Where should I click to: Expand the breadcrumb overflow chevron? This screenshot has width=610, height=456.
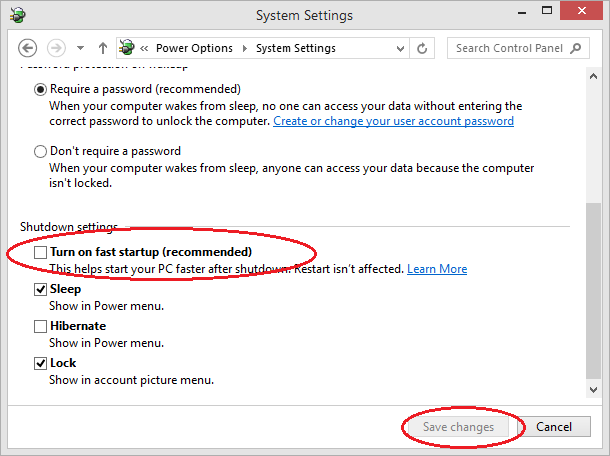point(144,48)
